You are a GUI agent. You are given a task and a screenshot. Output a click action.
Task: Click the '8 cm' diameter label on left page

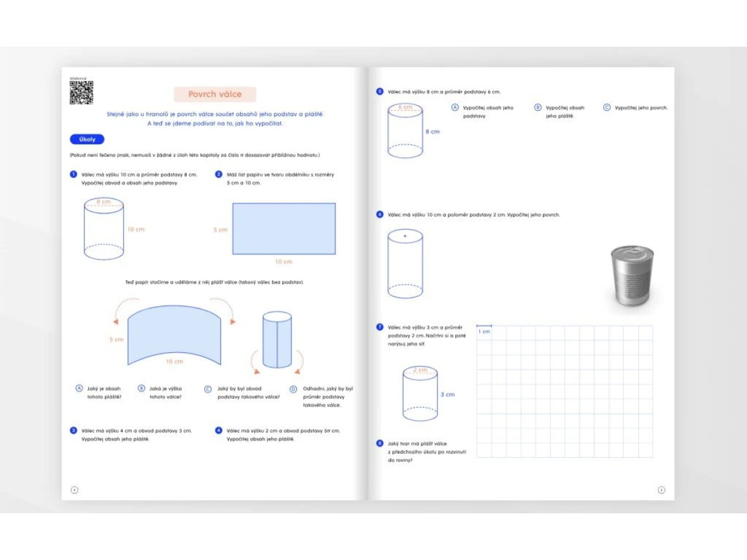[x=103, y=202]
